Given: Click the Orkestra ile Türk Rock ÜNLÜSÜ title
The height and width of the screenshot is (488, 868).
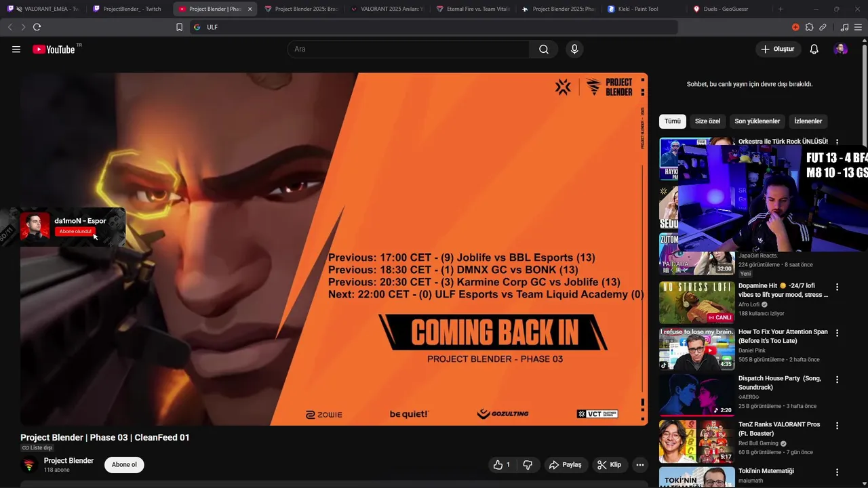Looking at the screenshot, I should 783,142.
